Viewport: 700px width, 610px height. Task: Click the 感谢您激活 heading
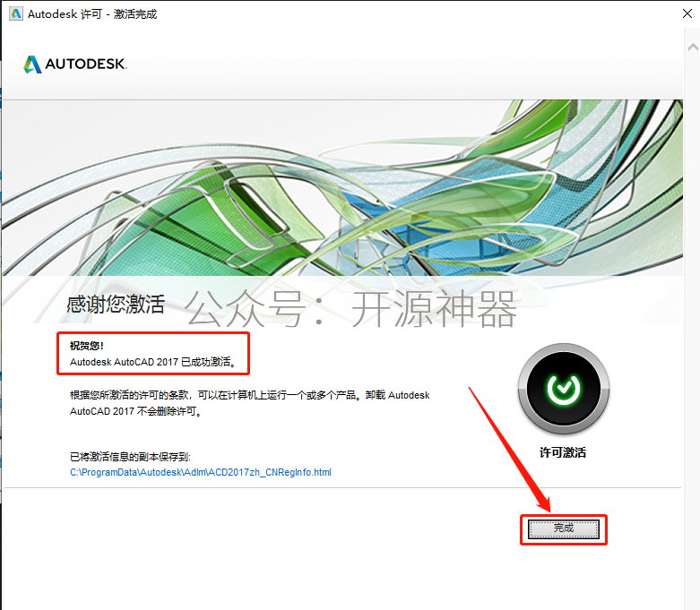[116, 305]
